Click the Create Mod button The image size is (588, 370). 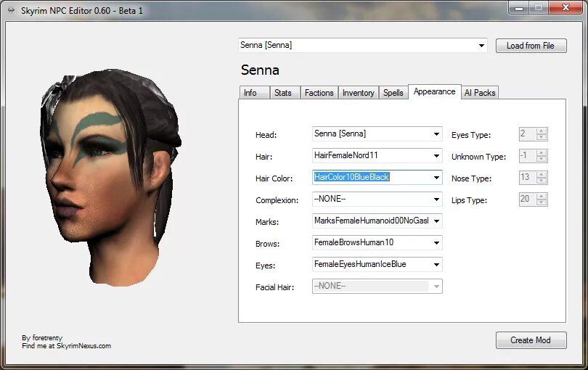(x=531, y=340)
